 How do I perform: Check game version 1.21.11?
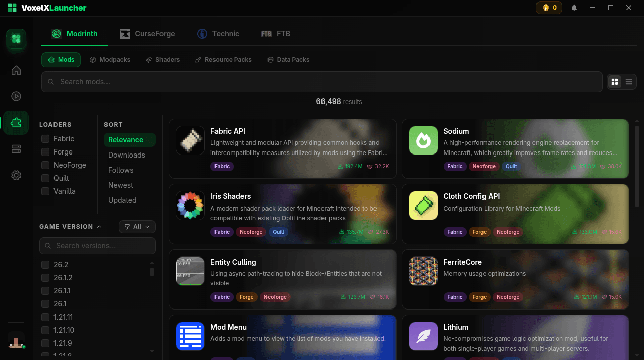(45, 317)
